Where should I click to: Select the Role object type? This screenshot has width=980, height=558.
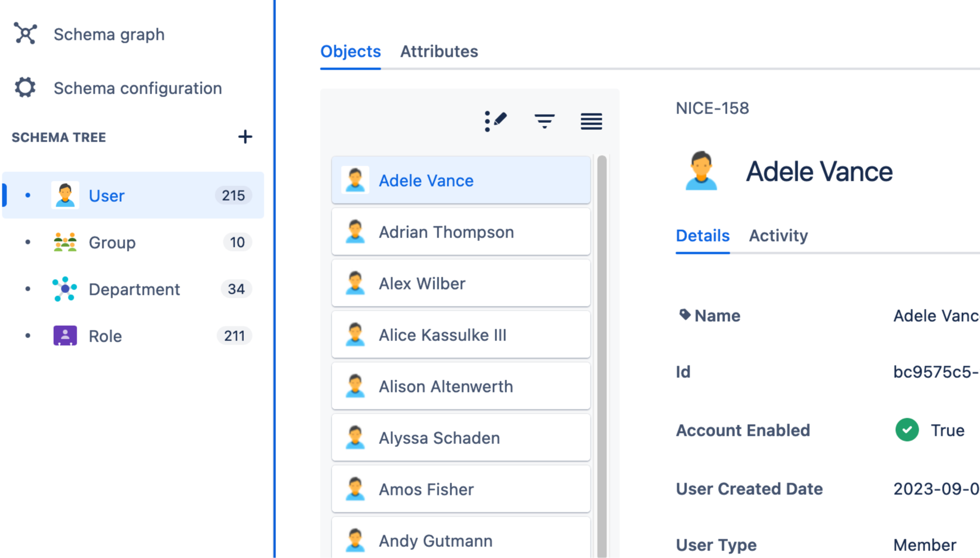105,336
